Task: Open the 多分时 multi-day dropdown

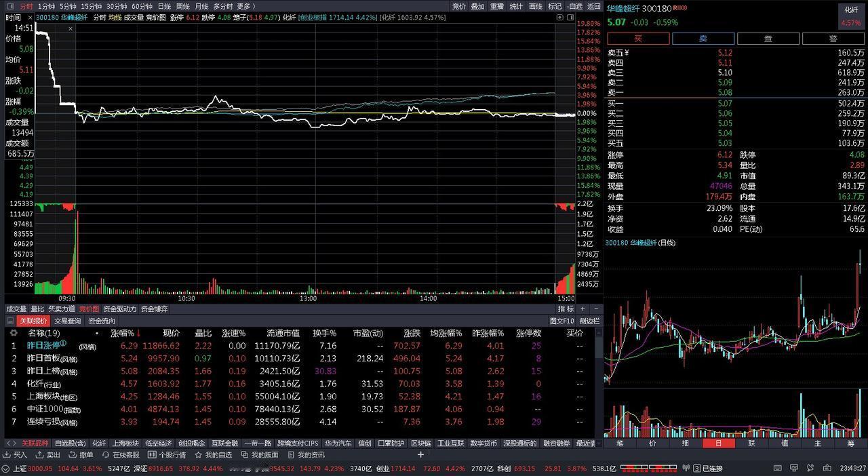Action: point(223,6)
